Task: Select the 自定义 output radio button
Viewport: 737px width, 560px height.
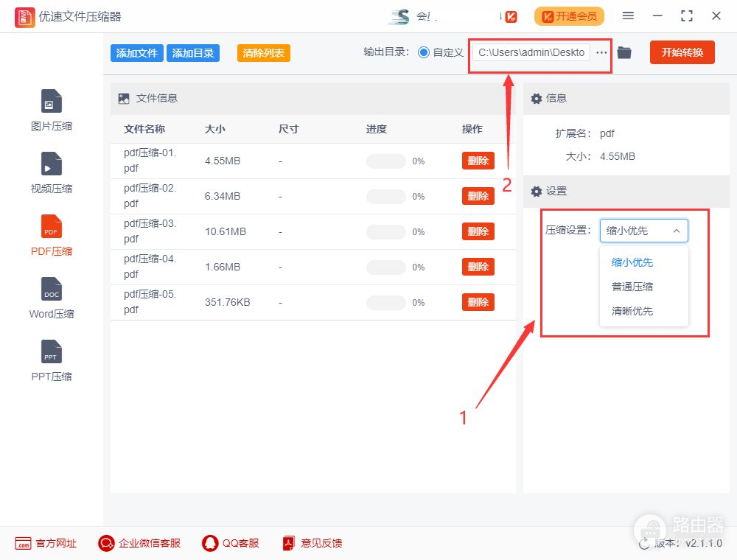Action: click(x=424, y=52)
